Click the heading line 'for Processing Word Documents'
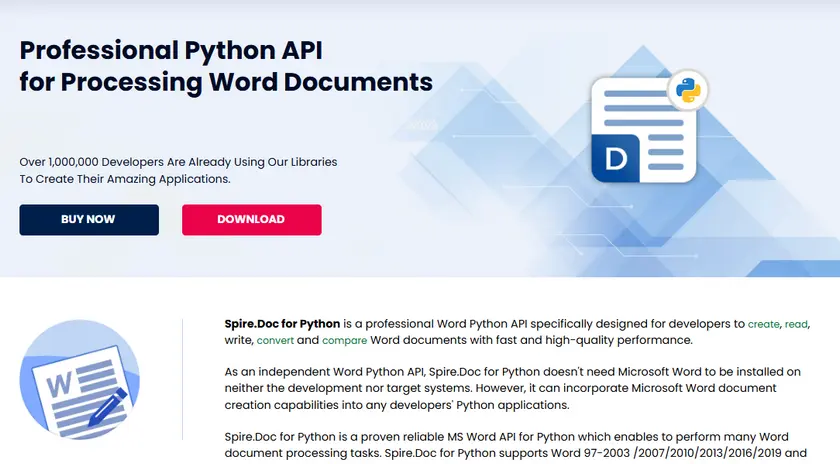The height and width of the screenshot is (464, 840). [x=226, y=83]
